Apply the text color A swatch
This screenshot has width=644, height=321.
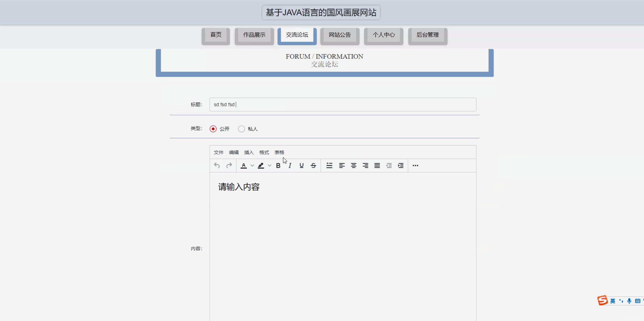tap(243, 166)
